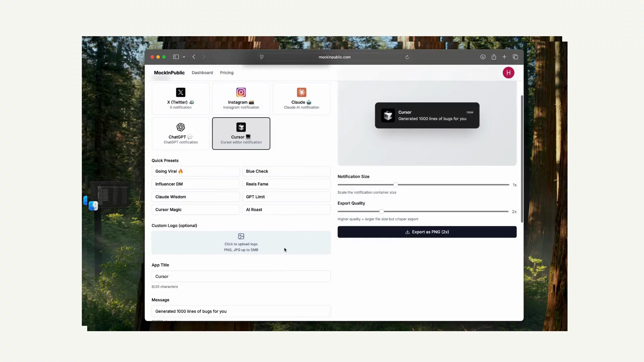
Task: Click Export as PNG (2x)
Action: pos(427,232)
